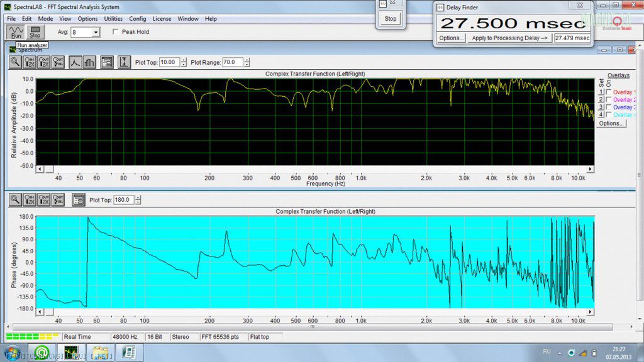Viewport: 644px width, 362px height.
Task: Zoom in 2X on the amplitude plot
Action: [30, 62]
